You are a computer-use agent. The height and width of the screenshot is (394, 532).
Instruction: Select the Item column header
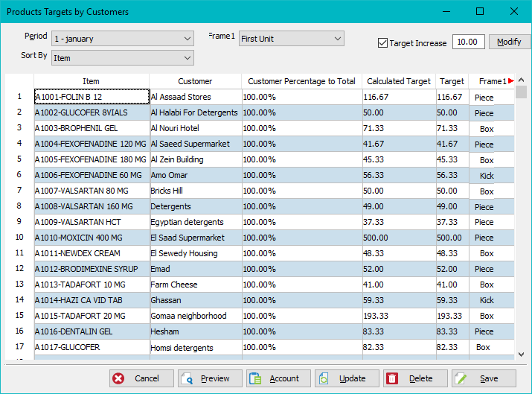(x=91, y=81)
